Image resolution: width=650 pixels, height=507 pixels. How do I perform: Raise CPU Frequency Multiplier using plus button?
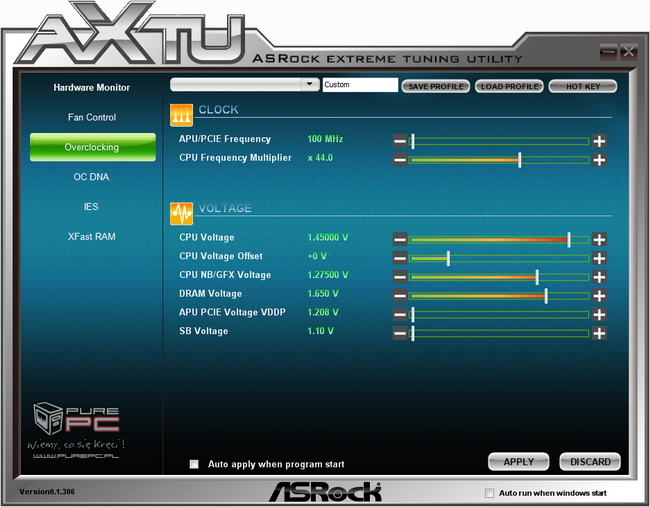coord(599,160)
